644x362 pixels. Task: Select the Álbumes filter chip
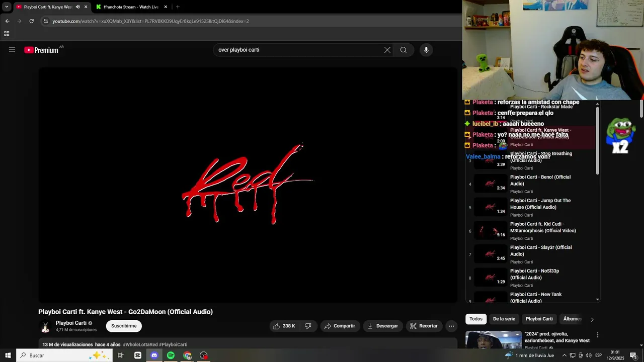(572, 319)
